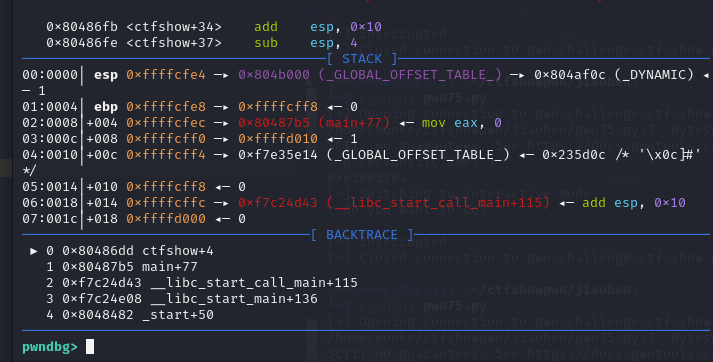This screenshot has width=713, height=362.
Task: Click stack address 0xffffcfe4 at esp
Action: pyautogui.click(x=166, y=75)
